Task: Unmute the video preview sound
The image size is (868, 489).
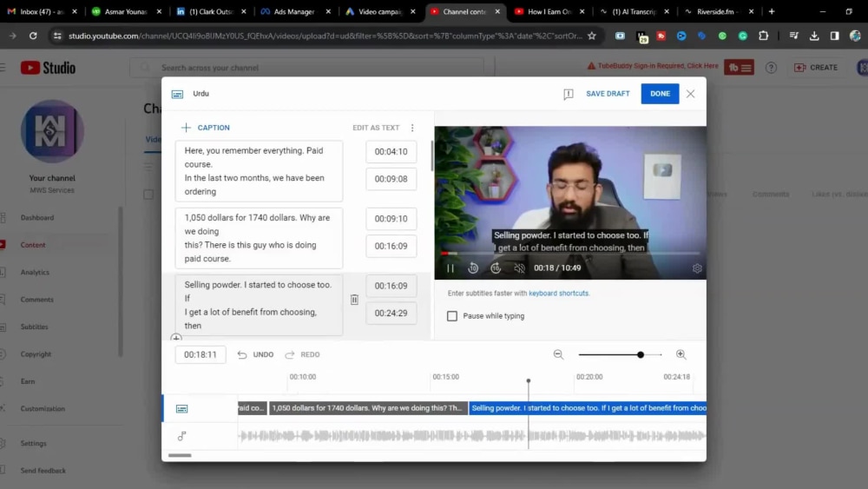Action: coord(519,268)
